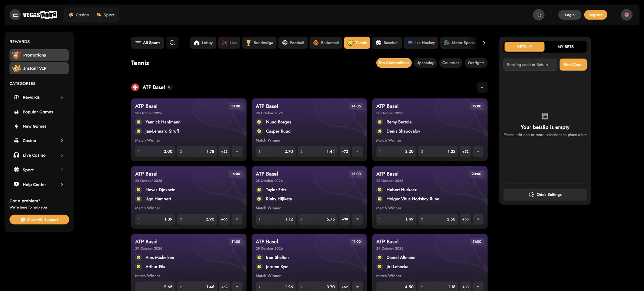This screenshot has width=644, height=291.
Task: Open +72 more markets for Borges match
Action: [x=345, y=152]
